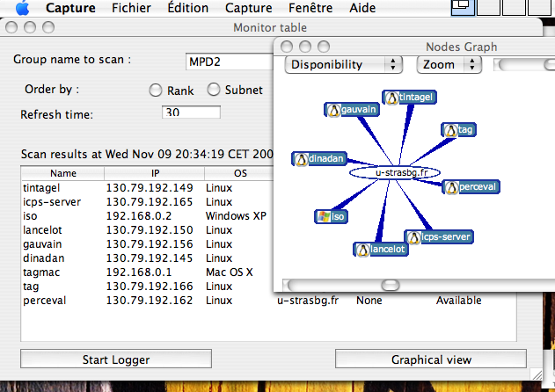Click the Nodes Graph top slider

point(523,65)
